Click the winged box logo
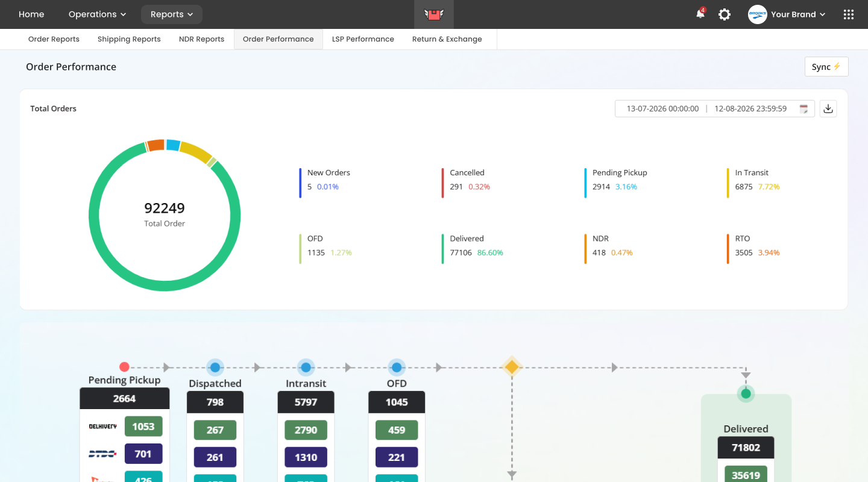This screenshot has height=482, width=868. click(x=433, y=14)
